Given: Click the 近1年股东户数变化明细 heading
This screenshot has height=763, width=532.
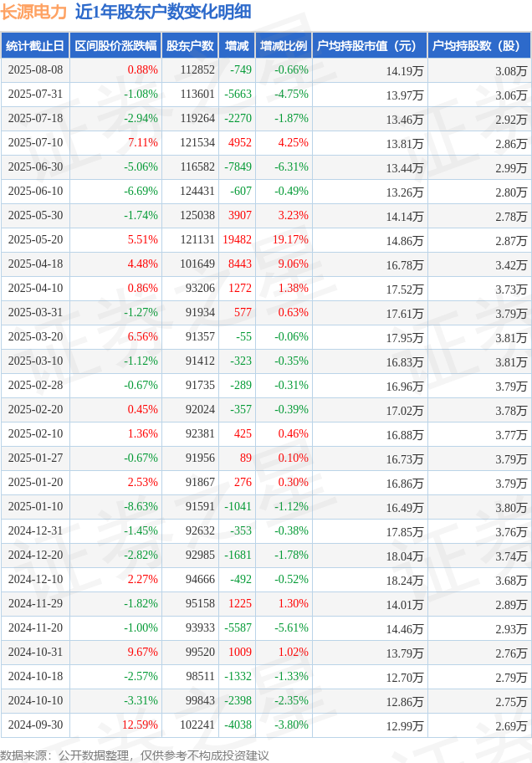Looking at the screenshot, I should (x=163, y=12).
